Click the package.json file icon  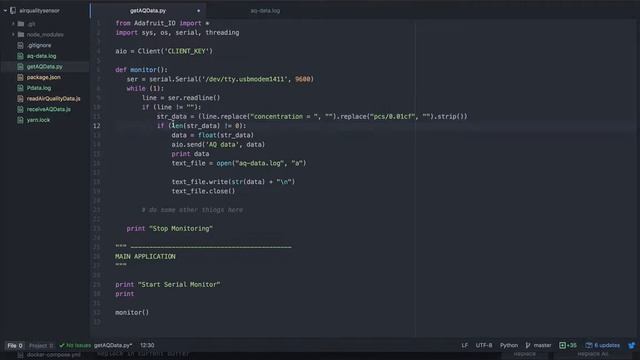pos(20,77)
